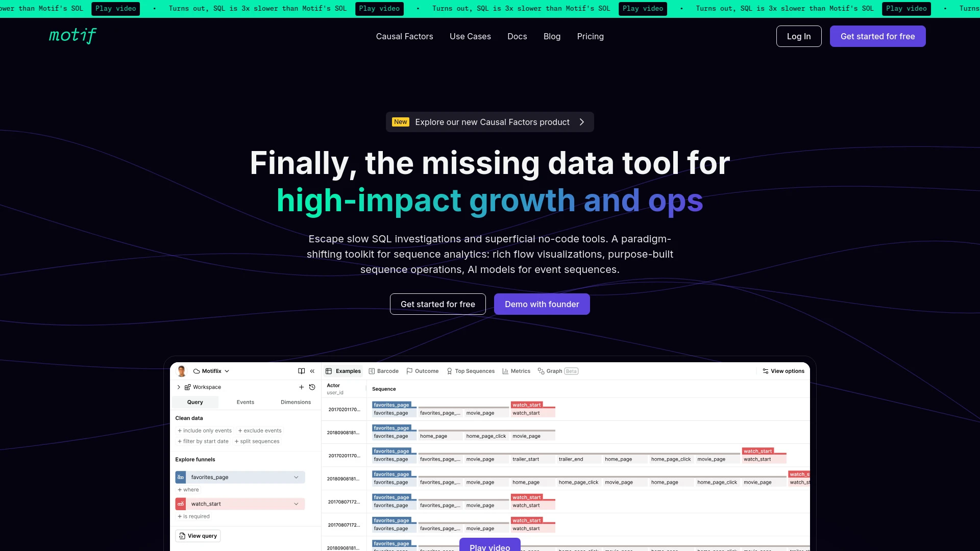Image resolution: width=980 pixels, height=551 pixels.
Task: Enable include only events filter
Action: (x=203, y=430)
